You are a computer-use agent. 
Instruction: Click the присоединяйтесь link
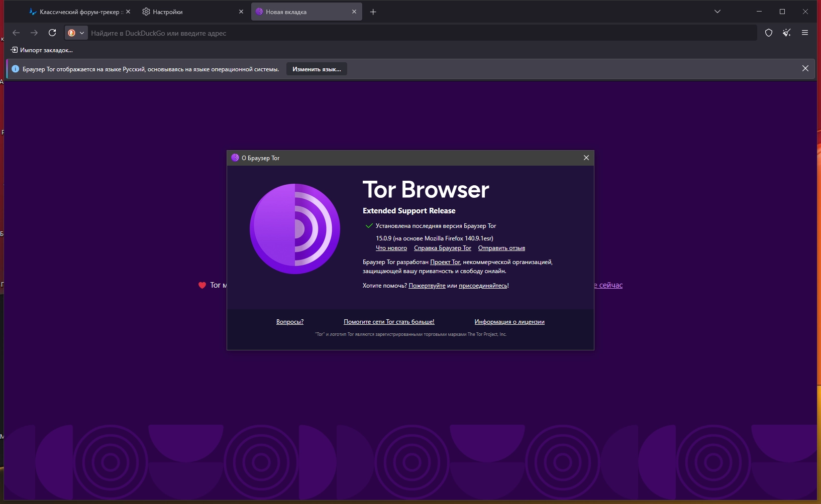(483, 286)
